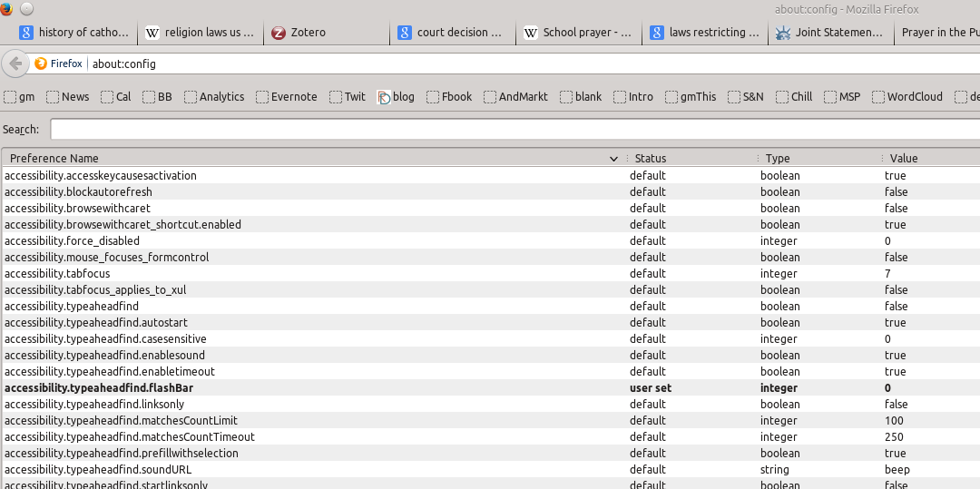Switch to the 'Joint Statemen...' tab
Screen dimensions: 980x489
[x=831, y=33]
